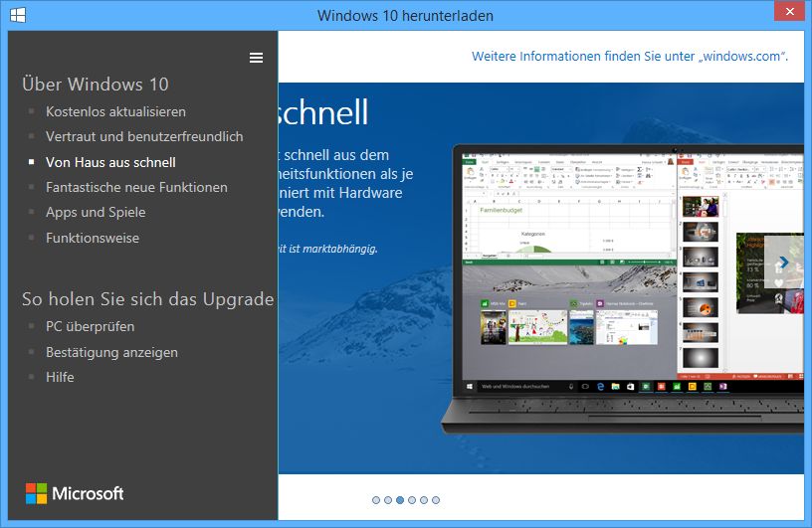This screenshot has width=812, height=528.
Task: Select Von Haus aus schnell entry
Action: (x=110, y=162)
